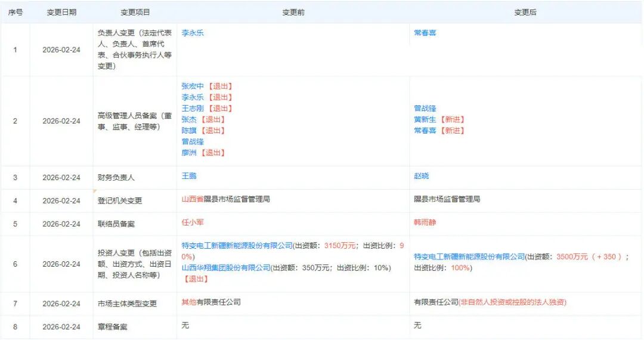Click the 廖洲 name link
Viewport: 644px width, 340px height.
click(x=189, y=153)
